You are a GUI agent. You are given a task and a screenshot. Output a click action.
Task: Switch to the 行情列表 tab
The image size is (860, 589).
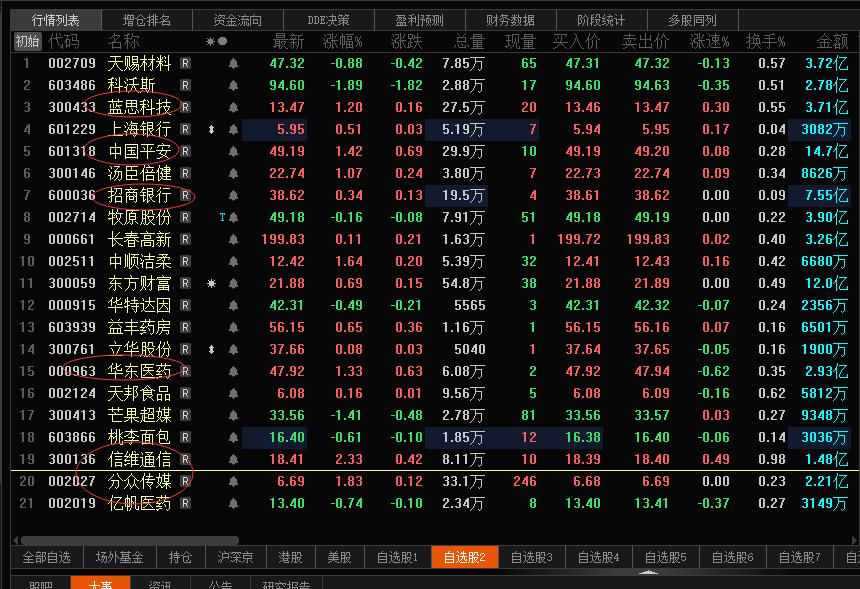pyautogui.click(x=55, y=20)
